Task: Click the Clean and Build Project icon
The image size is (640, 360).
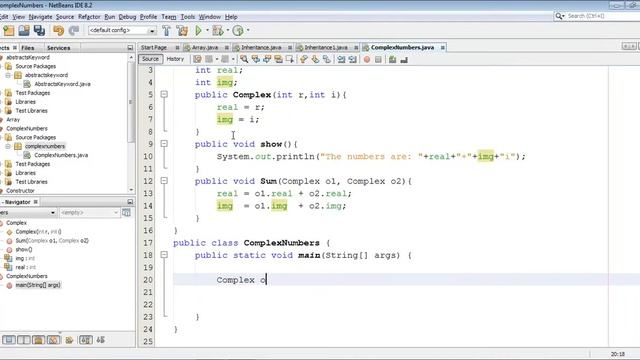Action: click(182, 31)
